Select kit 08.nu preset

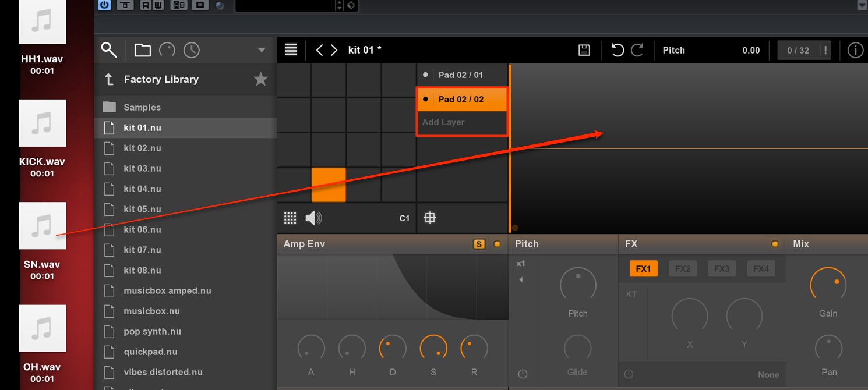pos(185,270)
